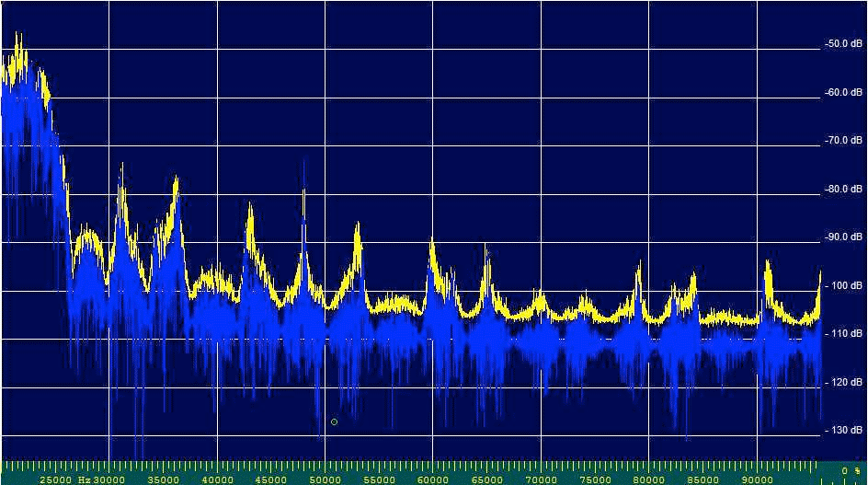868x485 pixels.
Task: Click the 55000 frequency axis label
Action: tap(379, 479)
